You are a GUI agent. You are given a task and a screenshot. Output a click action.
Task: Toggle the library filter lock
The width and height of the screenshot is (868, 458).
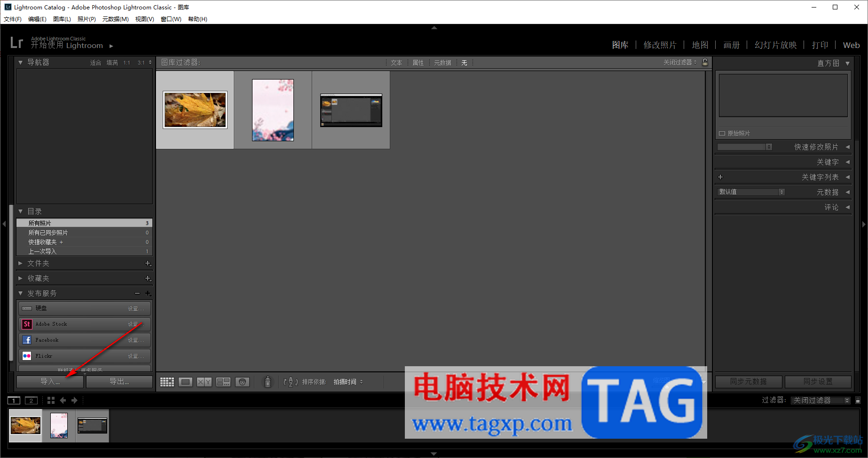click(705, 62)
